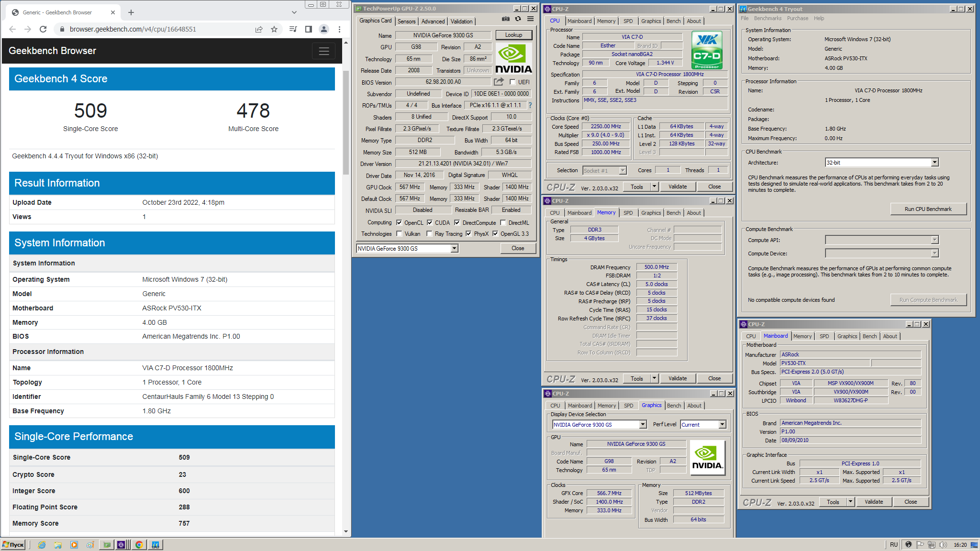Screen dimensions: 980x551
Task: Open Chrome tab search/media control icon
Action: 293,29
